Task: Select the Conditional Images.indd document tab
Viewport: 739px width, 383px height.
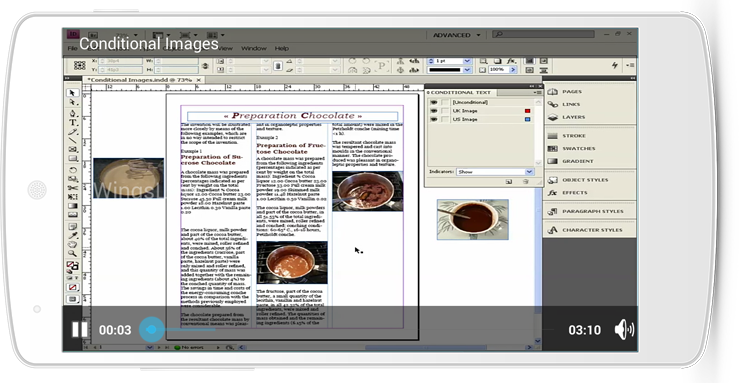Action: tap(143, 80)
